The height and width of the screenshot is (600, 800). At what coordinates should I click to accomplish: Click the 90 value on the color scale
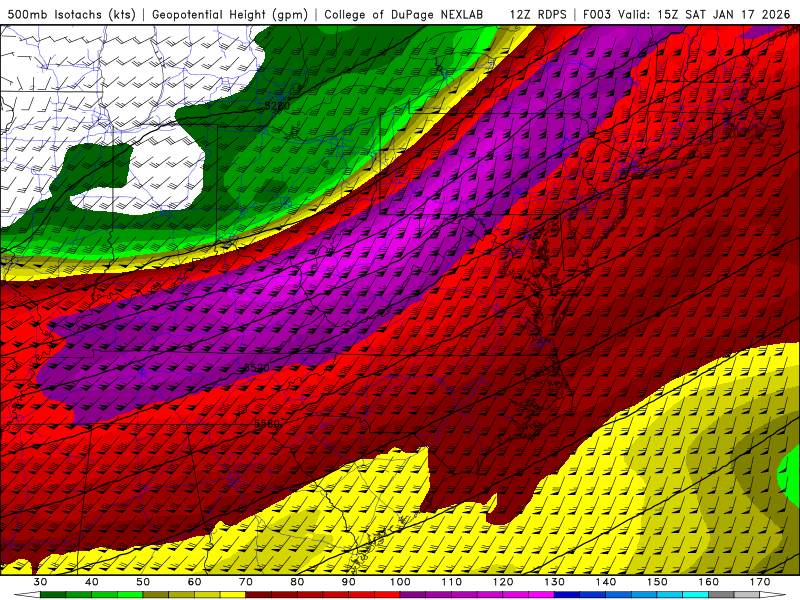click(x=349, y=582)
